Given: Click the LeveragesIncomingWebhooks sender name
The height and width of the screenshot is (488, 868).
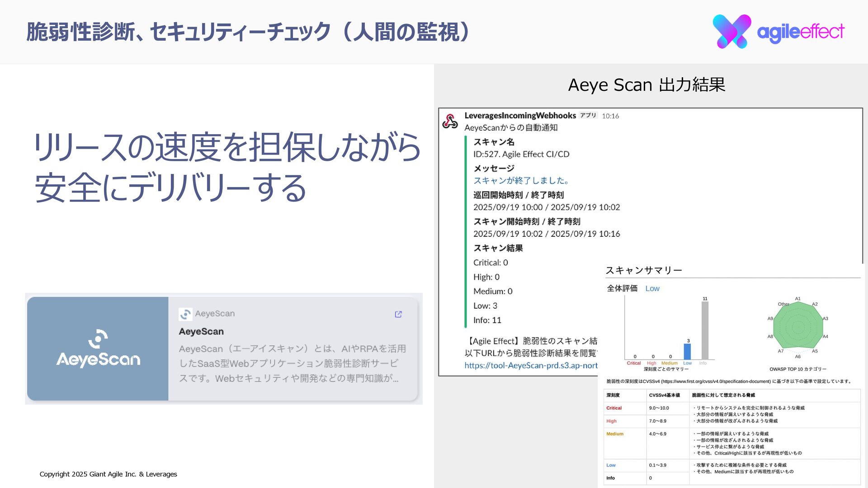Looking at the screenshot, I should pyautogui.click(x=520, y=116).
